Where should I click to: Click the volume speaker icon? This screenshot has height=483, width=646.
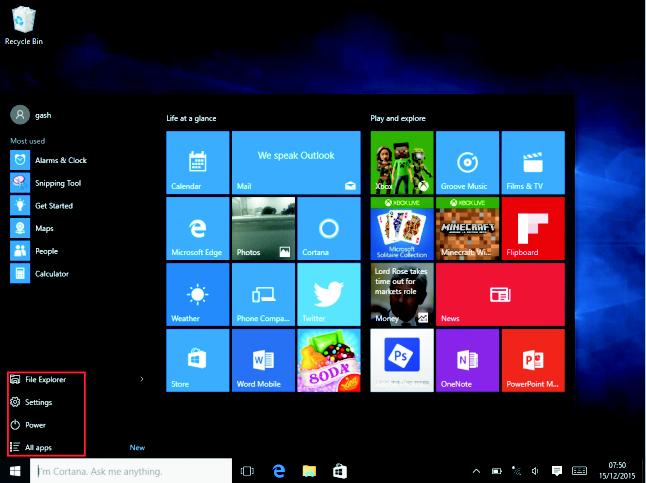[x=535, y=471]
